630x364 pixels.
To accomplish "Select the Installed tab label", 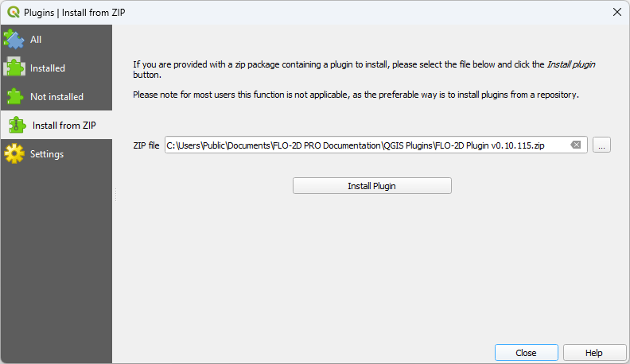I will (48, 68).
